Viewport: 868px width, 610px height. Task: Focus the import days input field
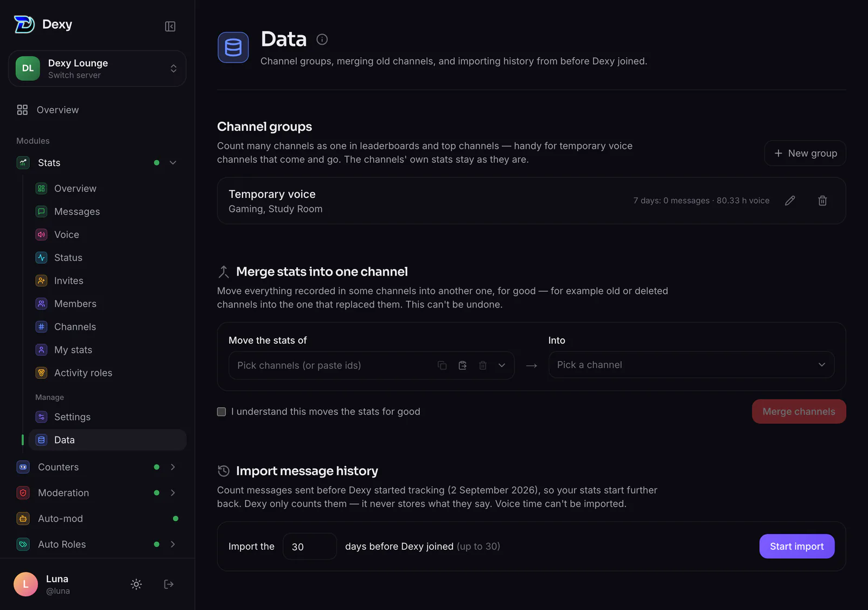(310, 547)
